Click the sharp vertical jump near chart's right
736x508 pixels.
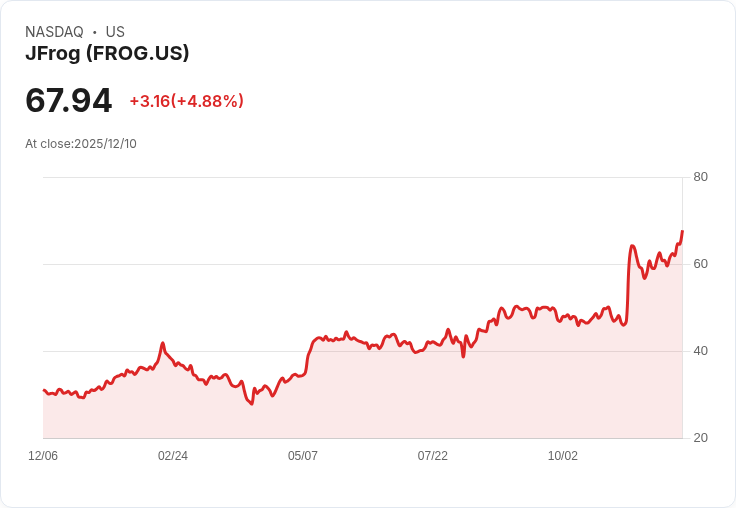tap(628, 285)
